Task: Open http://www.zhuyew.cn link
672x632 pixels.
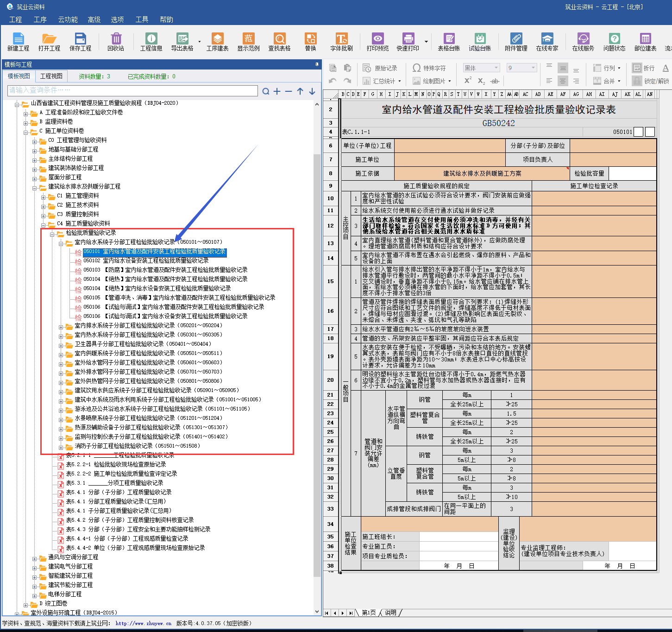Action: point(144,623)
